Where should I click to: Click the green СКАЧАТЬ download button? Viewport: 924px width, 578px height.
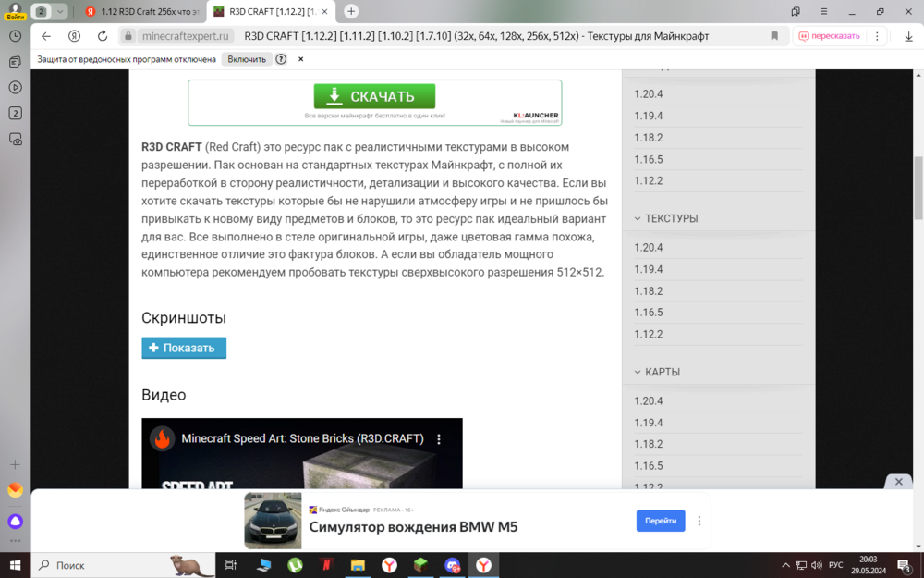tap(374, 96)
